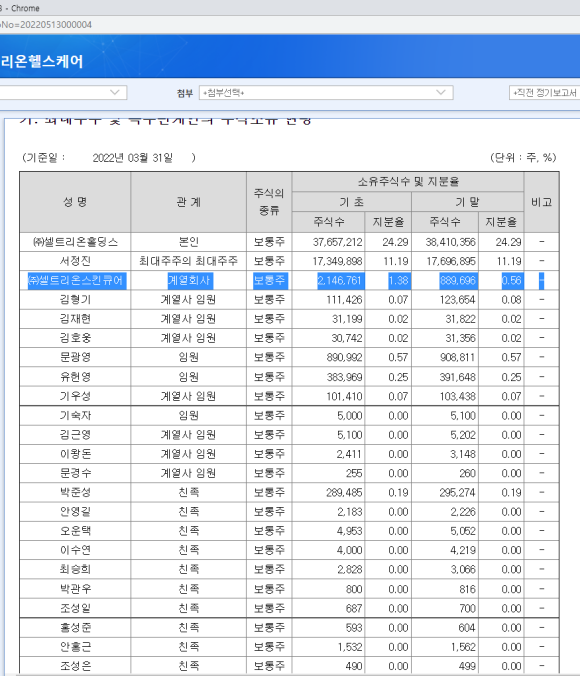Click the 관 계 column header
The height and width of the screenshot is (676, 580).
click(188, 202)
